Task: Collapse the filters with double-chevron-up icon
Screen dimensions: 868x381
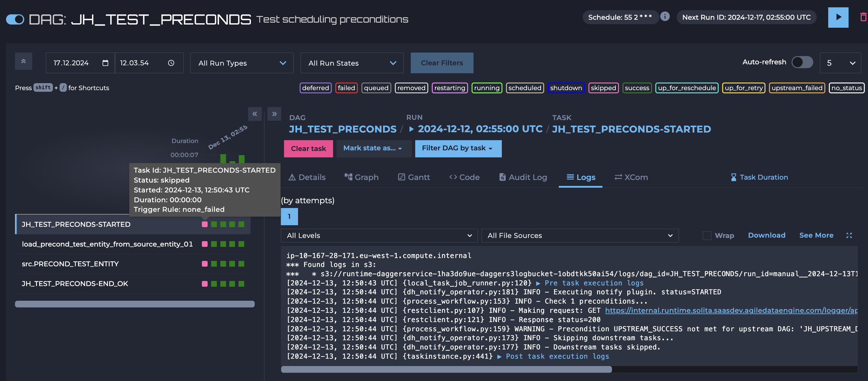Action: tap(24, 61)
